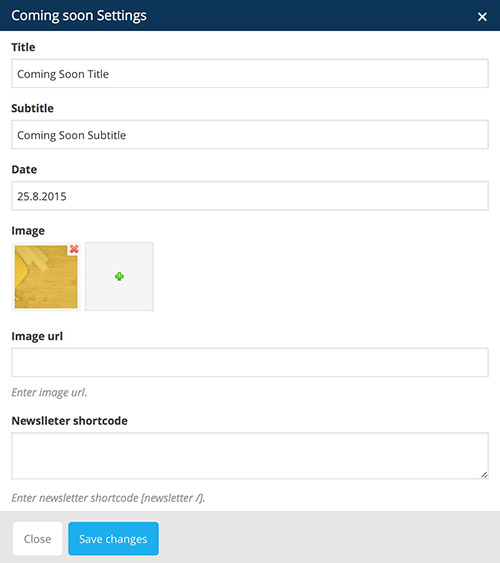Click the Coming soon Settings header title
This screenshot has width=500, height=563.
(x=79, y=15)
